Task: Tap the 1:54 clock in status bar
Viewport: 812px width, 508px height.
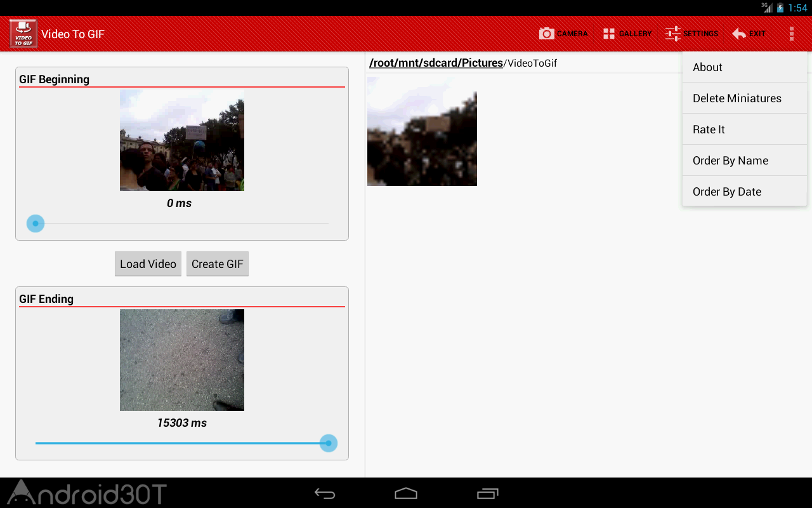Action: click(797, 8)
